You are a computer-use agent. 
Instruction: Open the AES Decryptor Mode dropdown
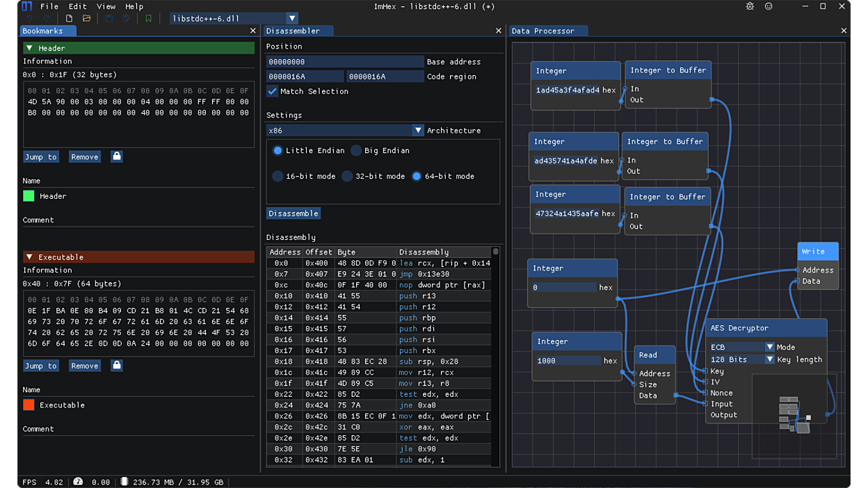click(x=769, y=347)
